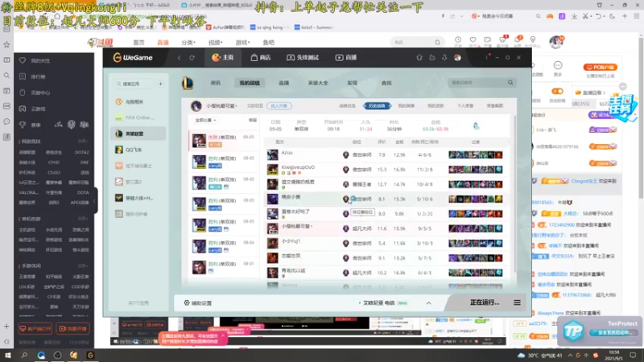The width and height of the screenshot is (644, 362).
Task: Open the 发现 discover tab
Action: tap(352, 83)
